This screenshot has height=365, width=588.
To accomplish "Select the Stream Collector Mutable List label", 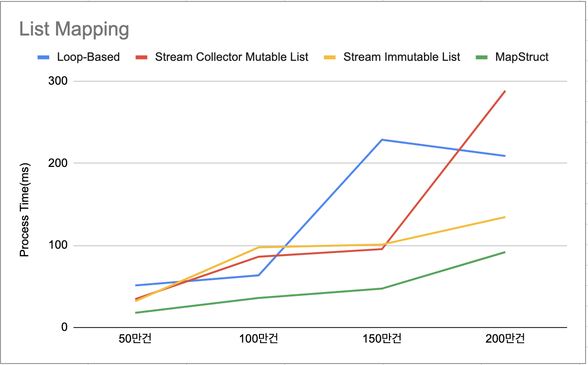I will pos(232,57).
